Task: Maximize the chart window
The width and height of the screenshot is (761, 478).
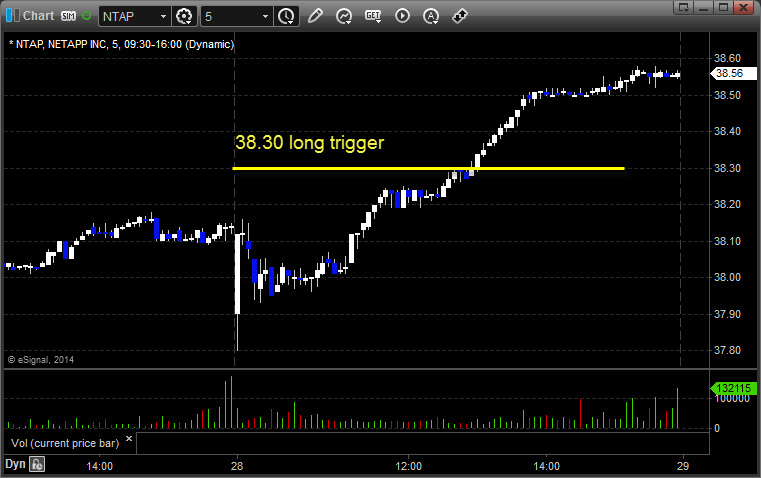Action: coord(724,7)
